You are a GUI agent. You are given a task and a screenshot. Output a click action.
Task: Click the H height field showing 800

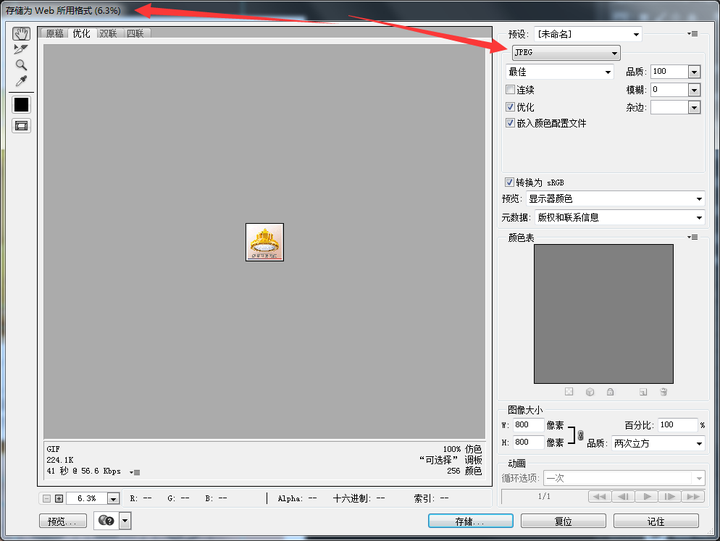point(528,442)
